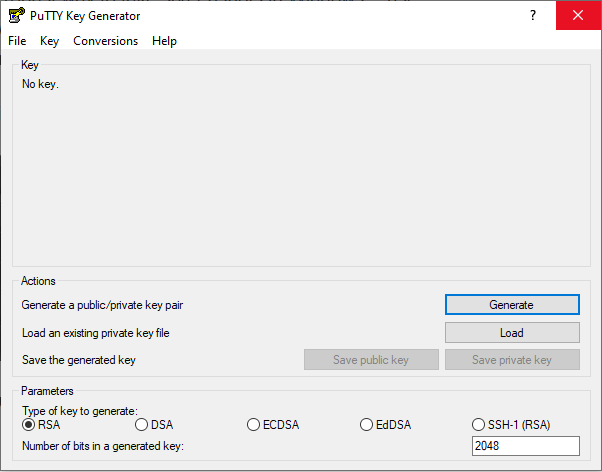This screenshot has height=472, width=602.
Task: Click the Save private key button
Action: (x=512, y=360)
